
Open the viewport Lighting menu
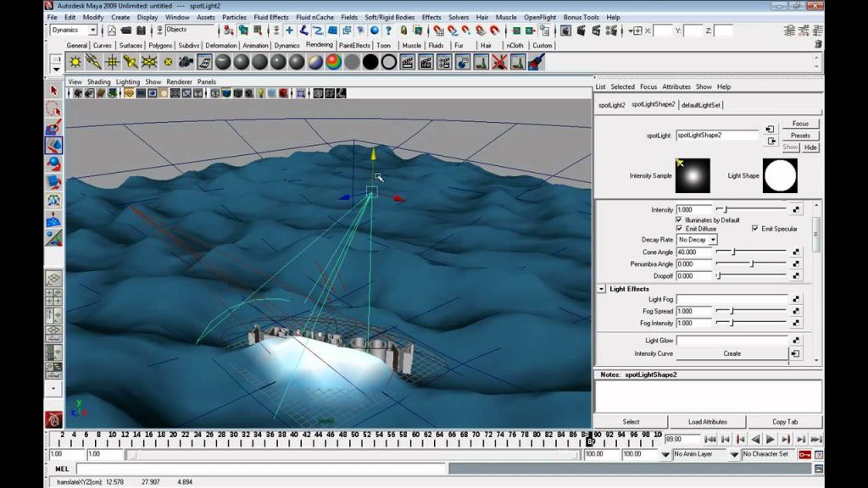(x=127, y=82)
